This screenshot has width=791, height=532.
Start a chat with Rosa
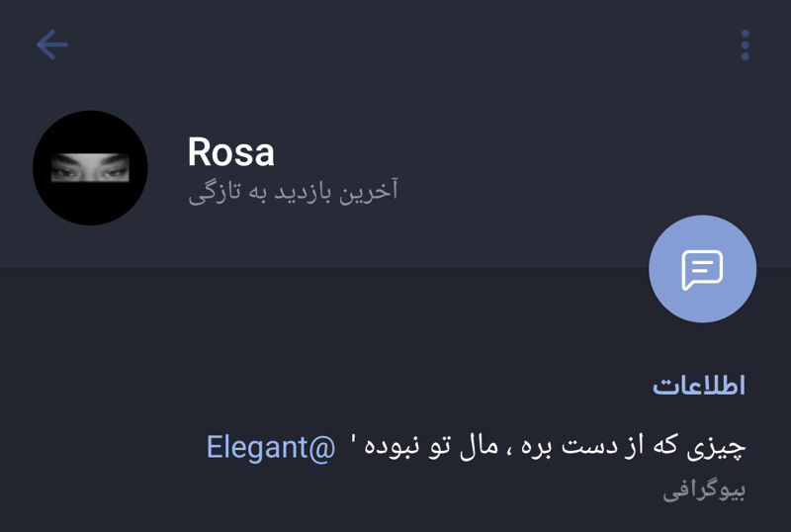[702, 268]
